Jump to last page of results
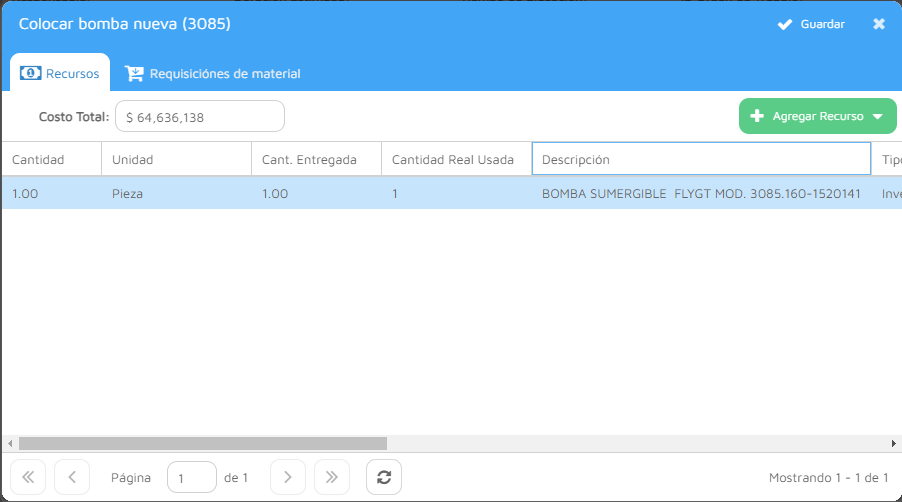Viewport: 902px width, 502px height. (x=332, y=478)
